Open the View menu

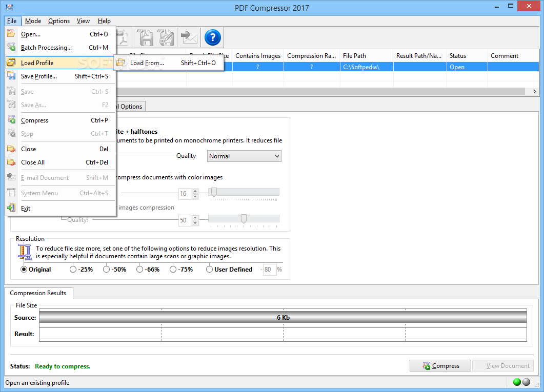pos(83,21)
